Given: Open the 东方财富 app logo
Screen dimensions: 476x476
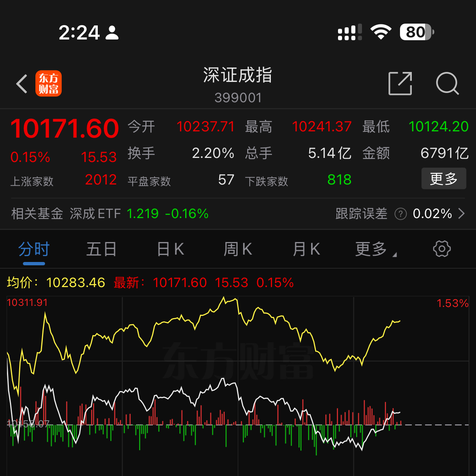Looking at the screenshot, I should coord(49,83).
